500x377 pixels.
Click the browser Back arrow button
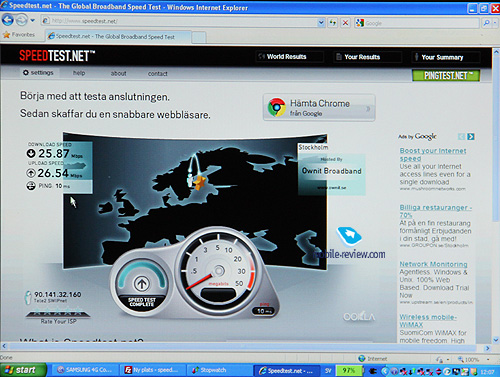(x=8, y=20)
